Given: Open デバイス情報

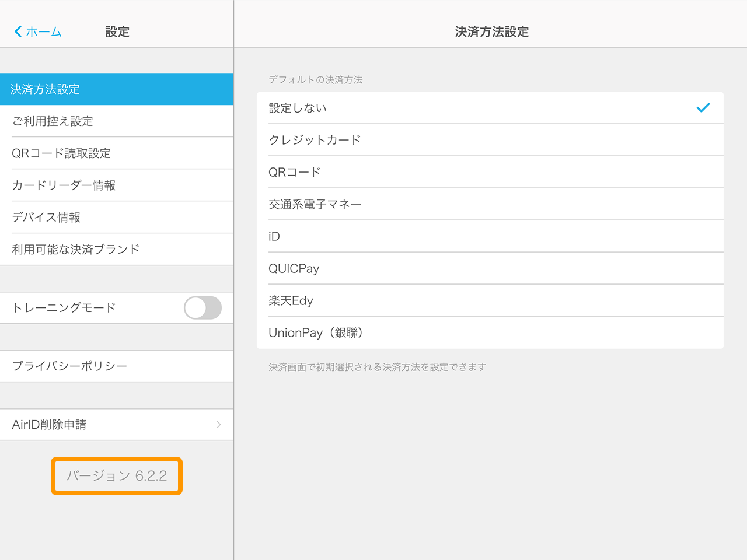Looking at the screenshot, I should coord(117,218).
